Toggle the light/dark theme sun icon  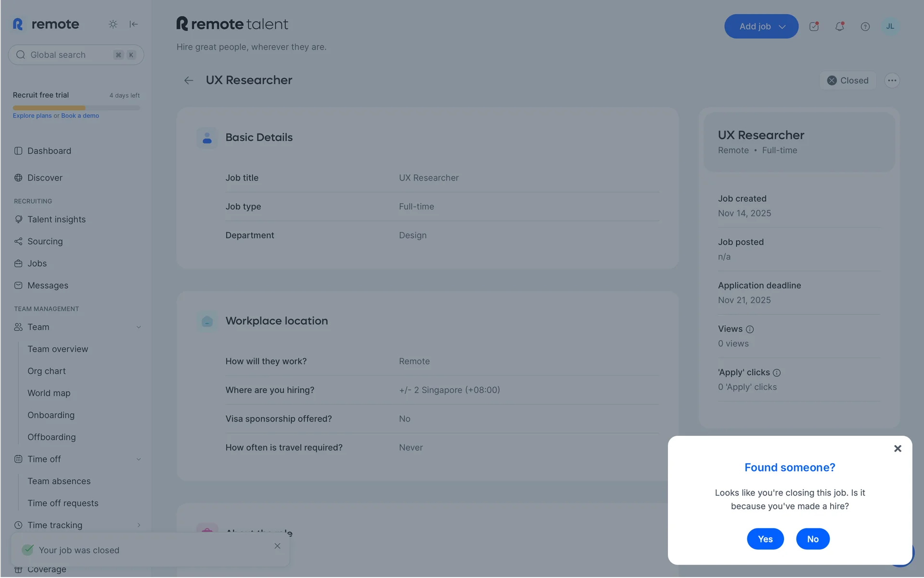tap(113, 24)
